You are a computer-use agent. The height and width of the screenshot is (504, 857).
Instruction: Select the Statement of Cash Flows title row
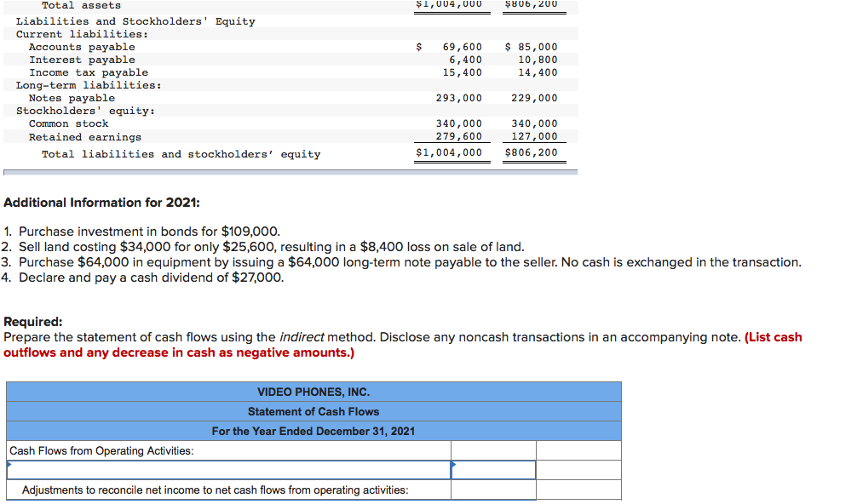click(x=313, y=411)
